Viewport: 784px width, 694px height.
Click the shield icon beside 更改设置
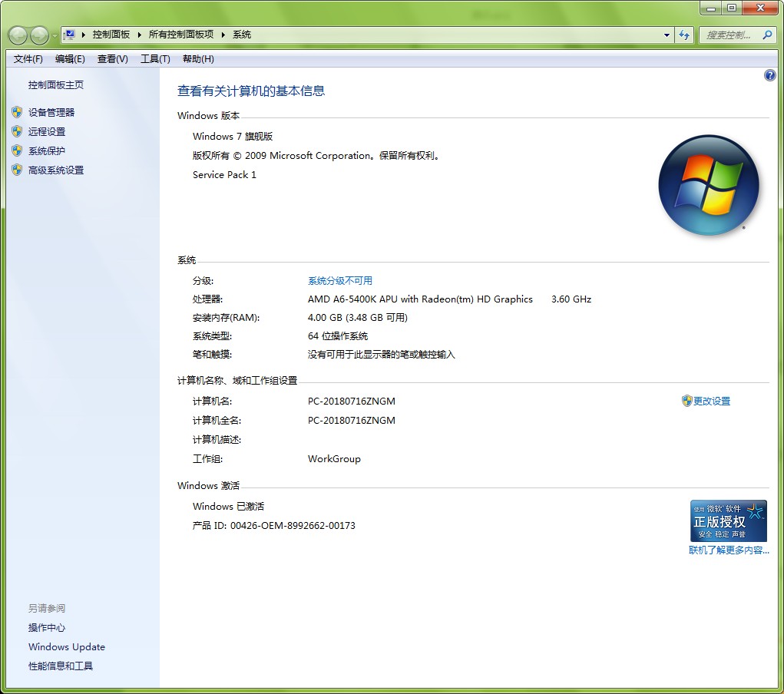686,401
